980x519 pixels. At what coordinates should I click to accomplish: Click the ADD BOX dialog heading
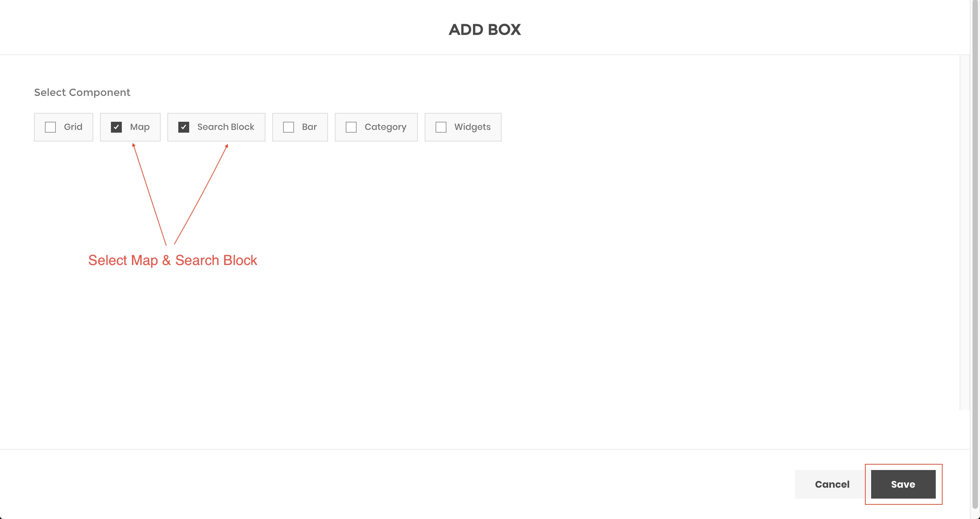484,30
